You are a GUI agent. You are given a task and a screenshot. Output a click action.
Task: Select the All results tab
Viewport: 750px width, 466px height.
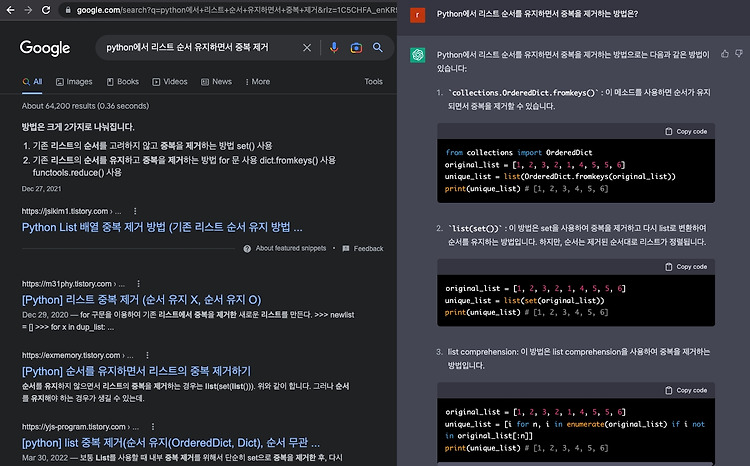click(33, 82)
